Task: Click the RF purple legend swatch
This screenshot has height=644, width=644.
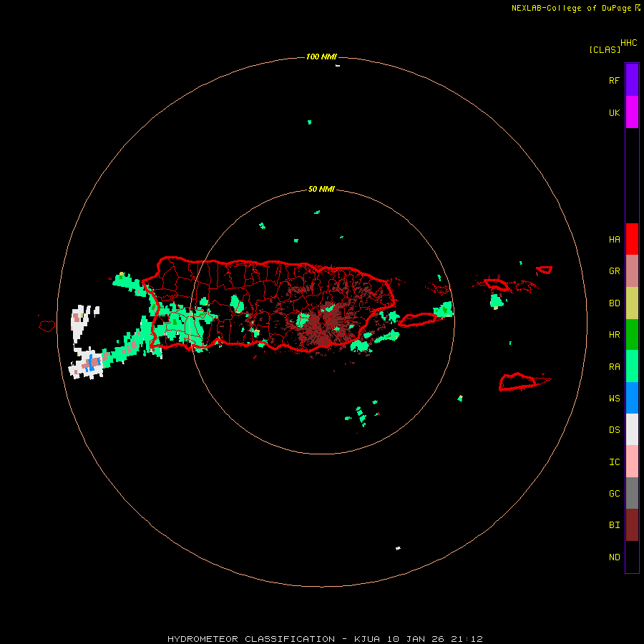Action: (x=632, y=80)
